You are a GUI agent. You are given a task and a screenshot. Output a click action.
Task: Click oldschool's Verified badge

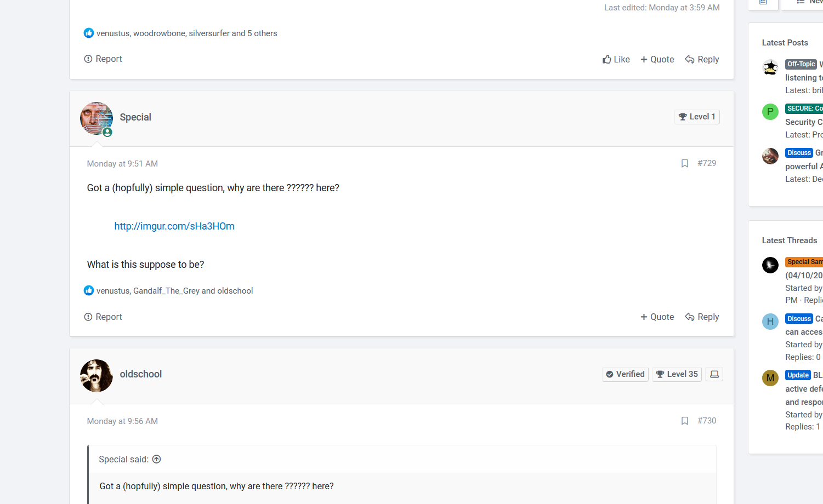point(625,374)
